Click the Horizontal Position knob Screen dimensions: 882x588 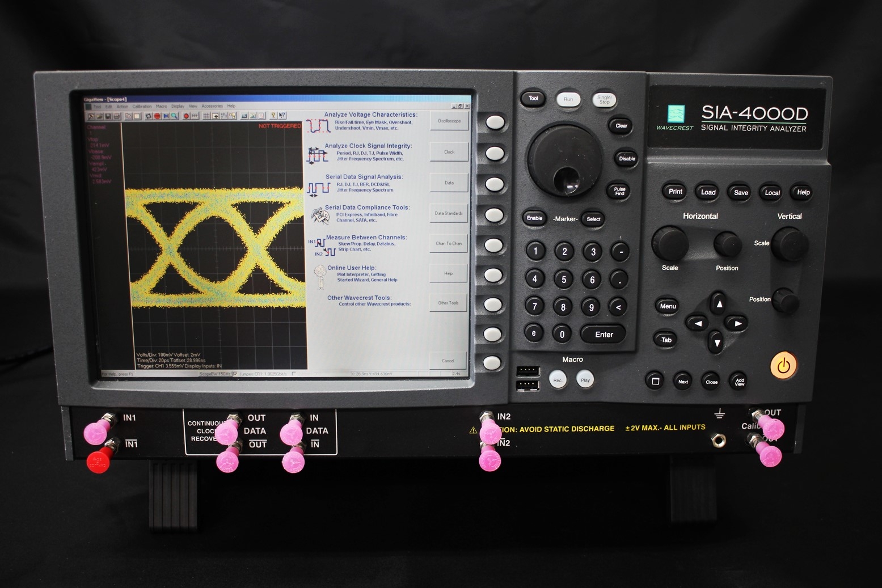coord(727,244)
